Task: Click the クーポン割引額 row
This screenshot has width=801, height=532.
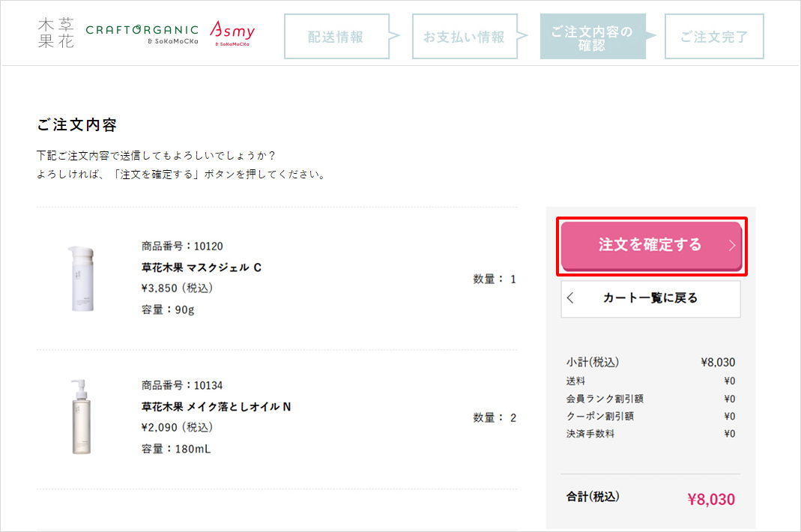Action: 650,416
